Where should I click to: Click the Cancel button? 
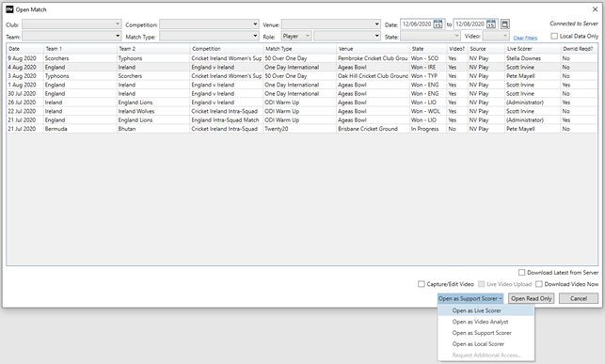579,298
